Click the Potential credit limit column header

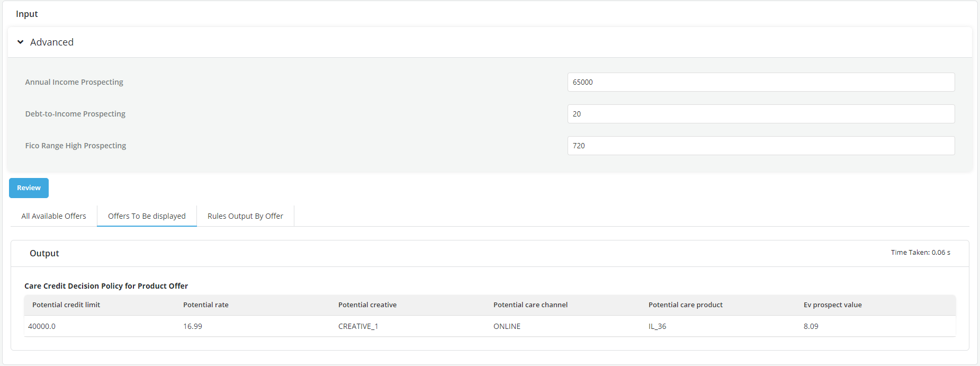pos(66,305)
